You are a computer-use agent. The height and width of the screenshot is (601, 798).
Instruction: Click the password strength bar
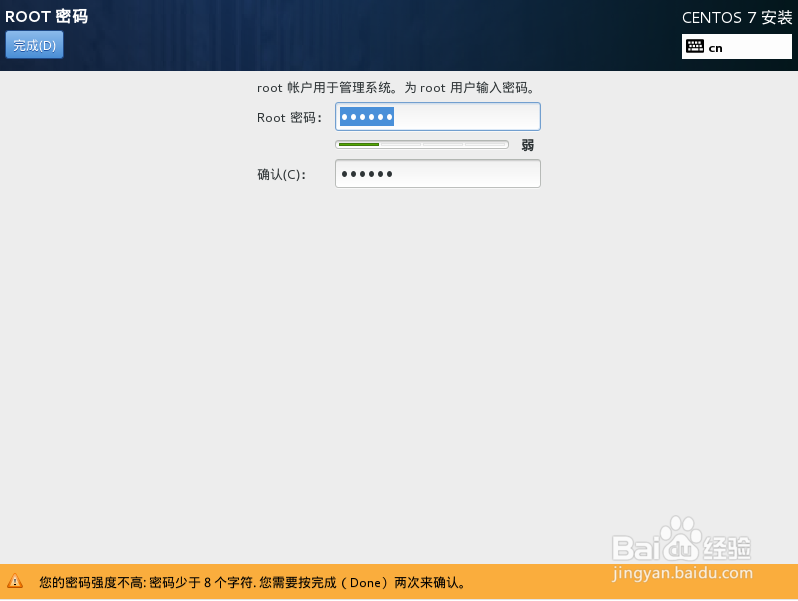422,145
